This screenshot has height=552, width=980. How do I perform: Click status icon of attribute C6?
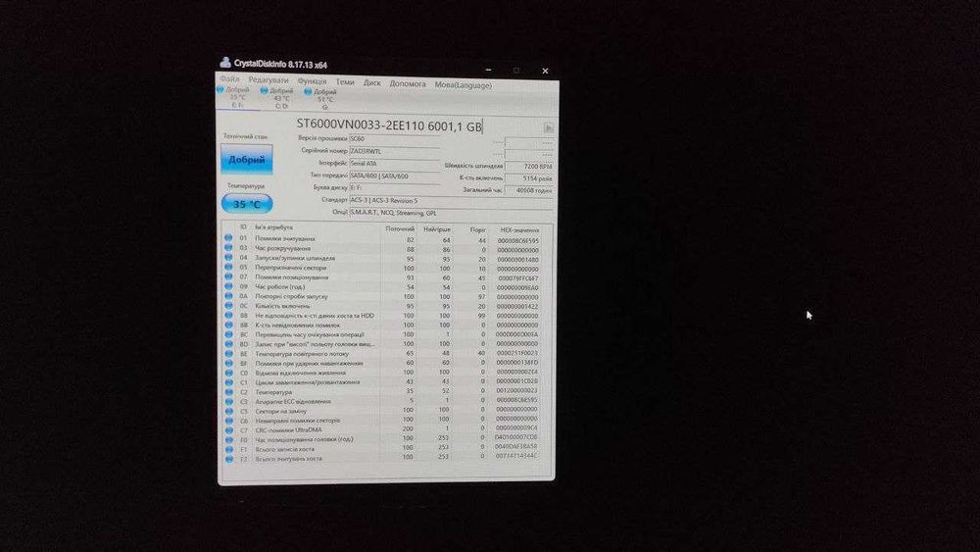pos(228,421)
